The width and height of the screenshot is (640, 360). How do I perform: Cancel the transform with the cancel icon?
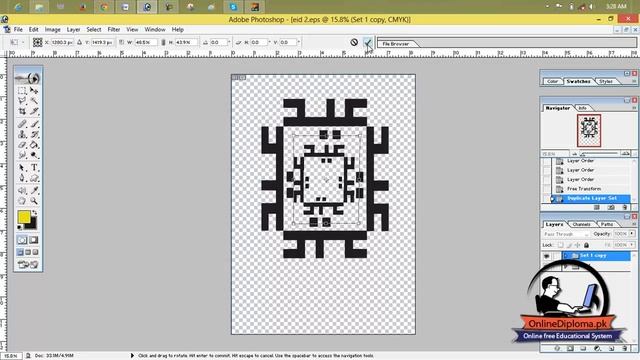[x=354, y=42]
